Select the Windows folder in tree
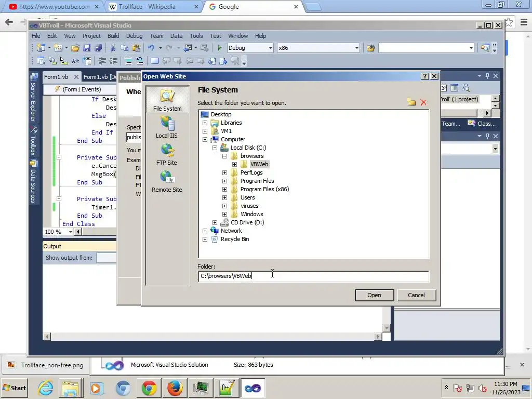Screen dimensions: 532x399 252,214
